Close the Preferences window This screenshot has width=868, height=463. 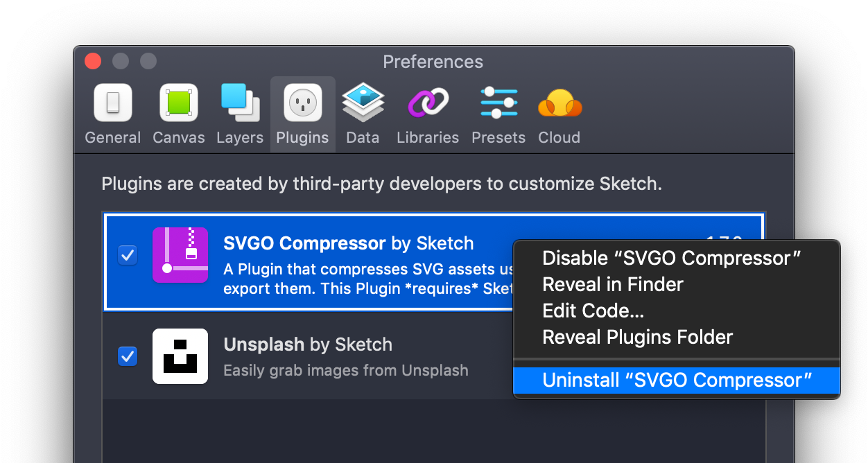point(93,61)
